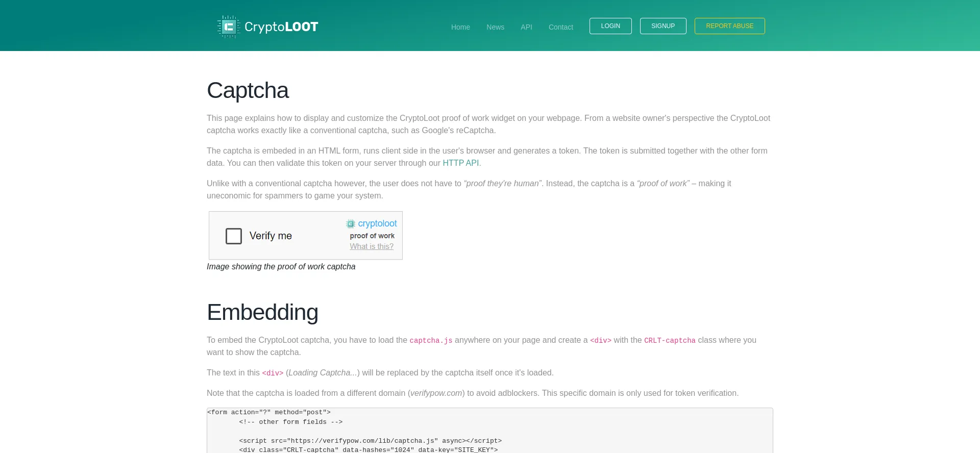
Task: Click the REPORT ABUSE button
Action: click(x=729, y=26)
